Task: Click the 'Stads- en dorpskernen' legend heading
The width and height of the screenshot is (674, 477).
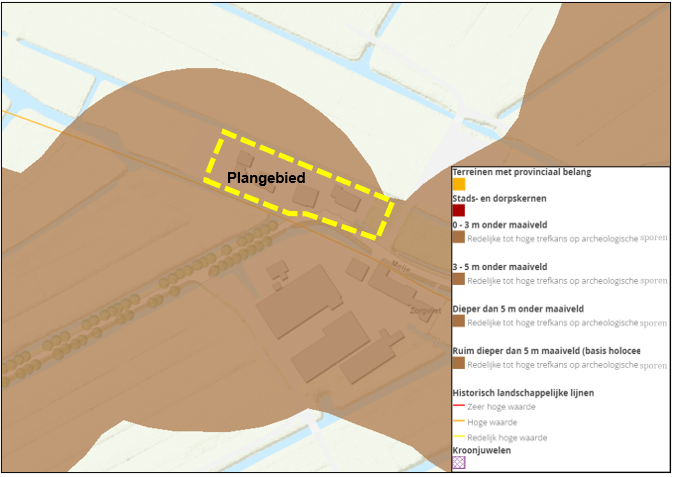Action: (x=499, y=199)
